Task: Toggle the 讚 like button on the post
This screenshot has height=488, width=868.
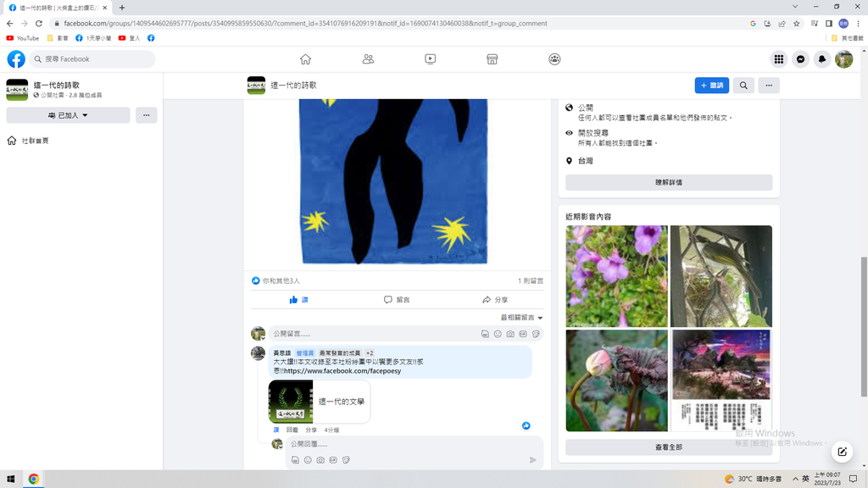Action: pyautogui.click(x=298, y=300)
